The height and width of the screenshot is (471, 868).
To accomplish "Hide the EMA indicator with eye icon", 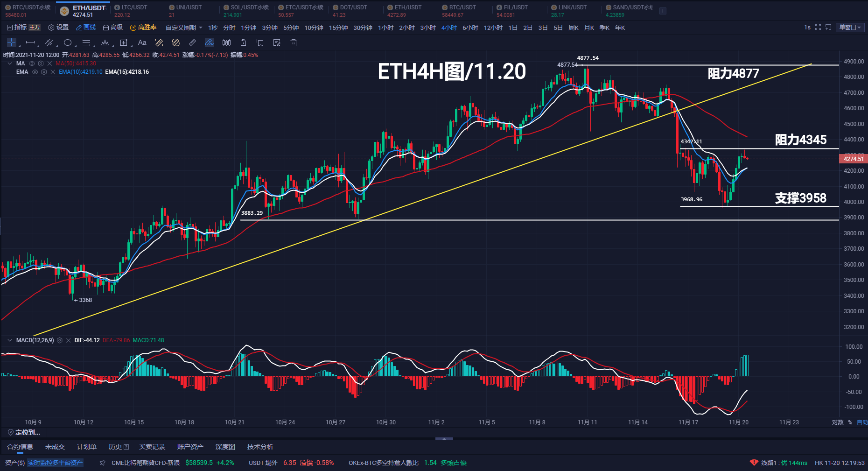I will point(35,72).
